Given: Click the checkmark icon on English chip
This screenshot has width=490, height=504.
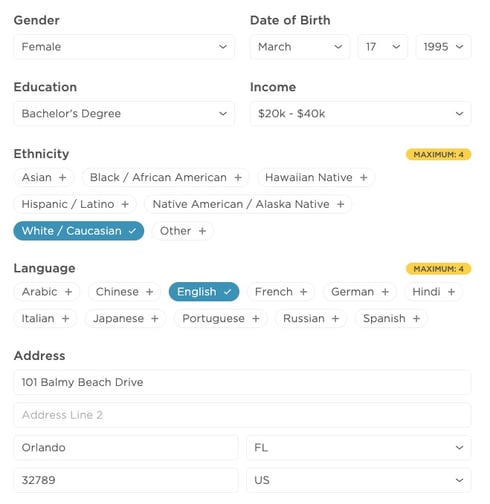Looking at the screenshot, I should pos(228,292).
